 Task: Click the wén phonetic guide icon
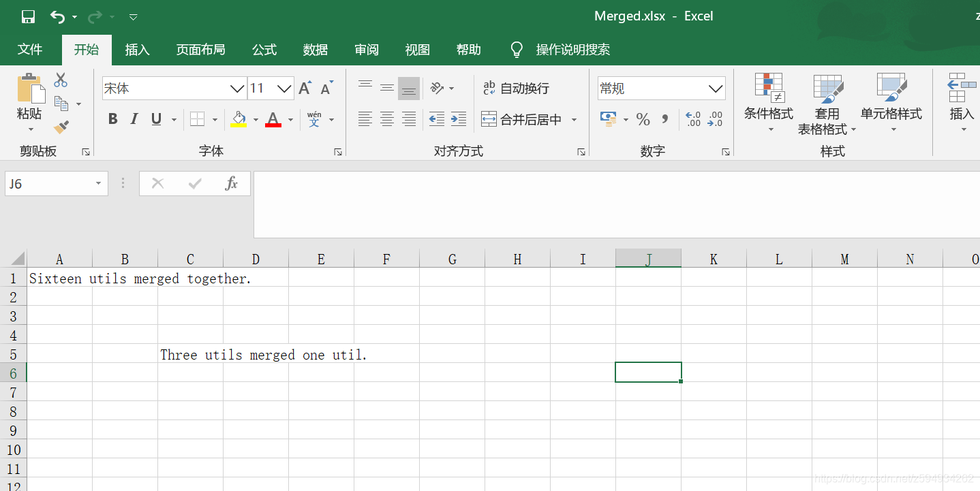click(314, 119)
